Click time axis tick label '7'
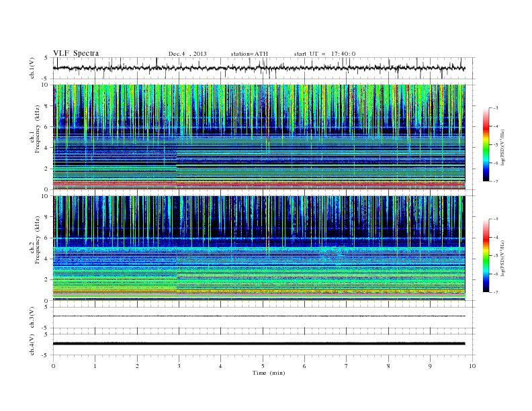Screen dimensions: 532x411 347,366
